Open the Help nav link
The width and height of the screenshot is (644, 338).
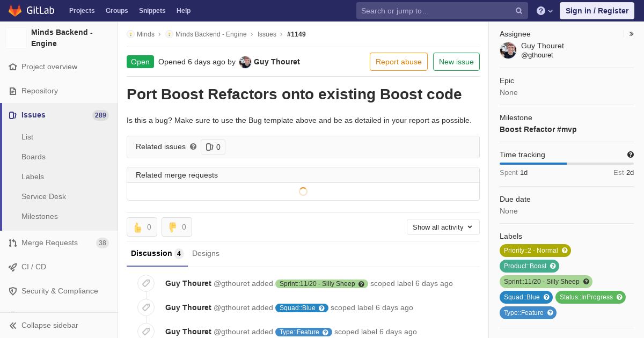click(x=184, y=11)
